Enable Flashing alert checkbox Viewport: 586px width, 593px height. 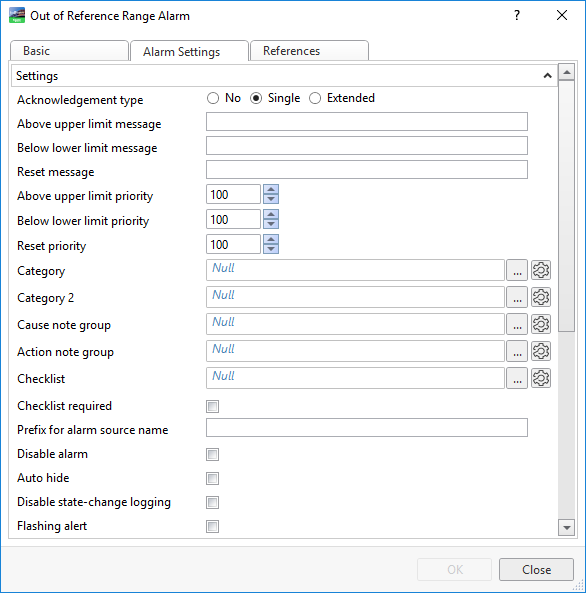pos(213,526)
